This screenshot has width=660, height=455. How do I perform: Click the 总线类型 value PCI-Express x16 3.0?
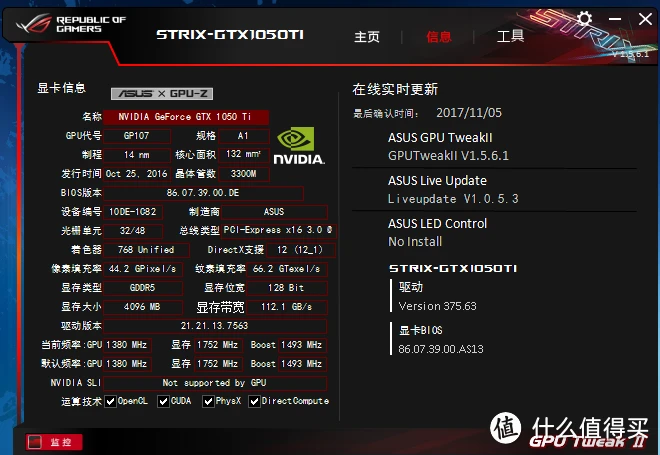(279, 231)
